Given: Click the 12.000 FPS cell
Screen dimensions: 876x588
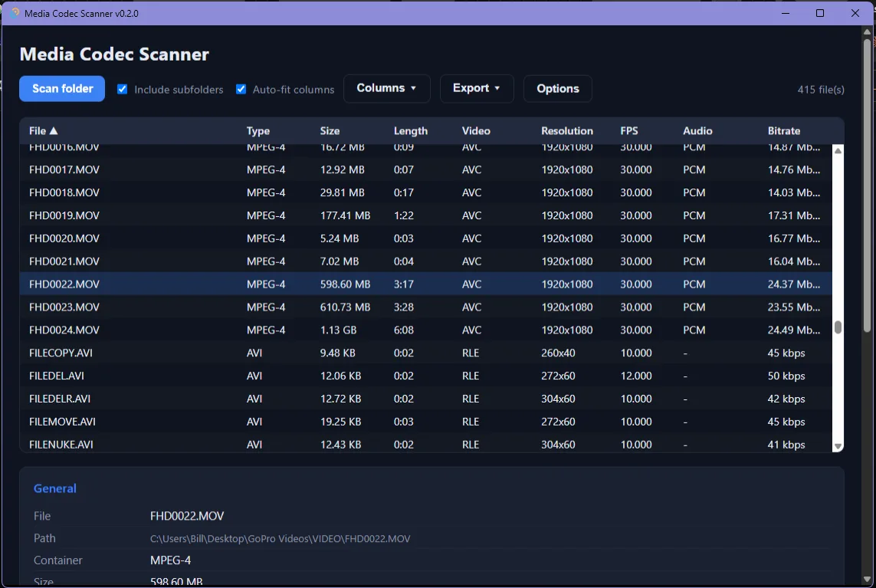Looking at the screenshot, I should pos(636,376).
